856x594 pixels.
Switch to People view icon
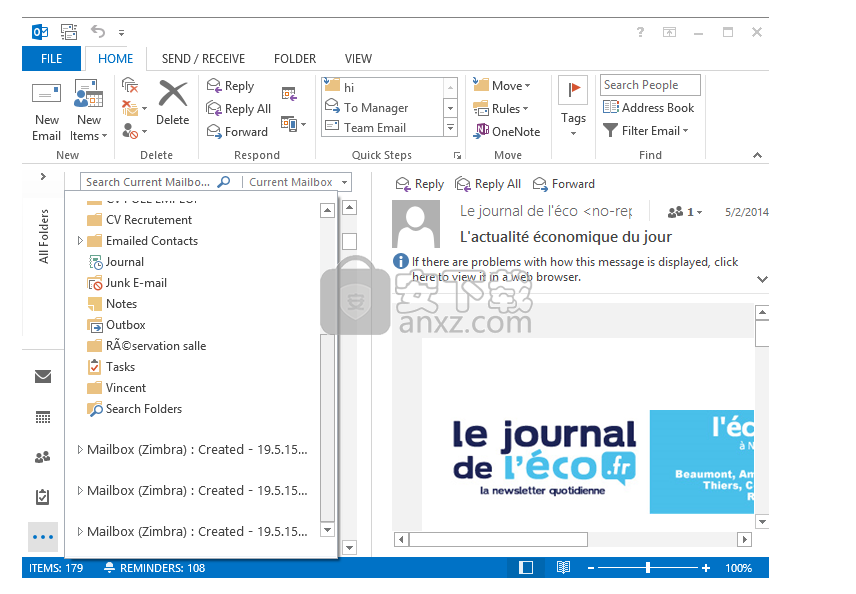(43, 458)
